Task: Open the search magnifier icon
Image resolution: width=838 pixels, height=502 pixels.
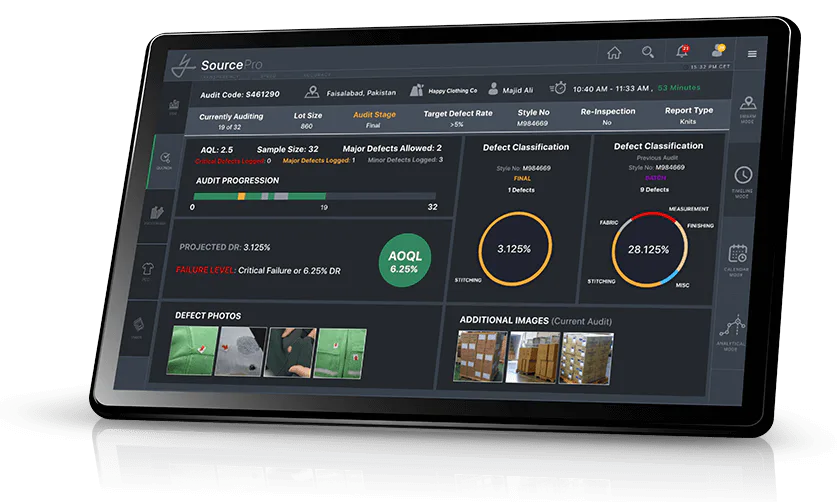Action: (648, 52)
